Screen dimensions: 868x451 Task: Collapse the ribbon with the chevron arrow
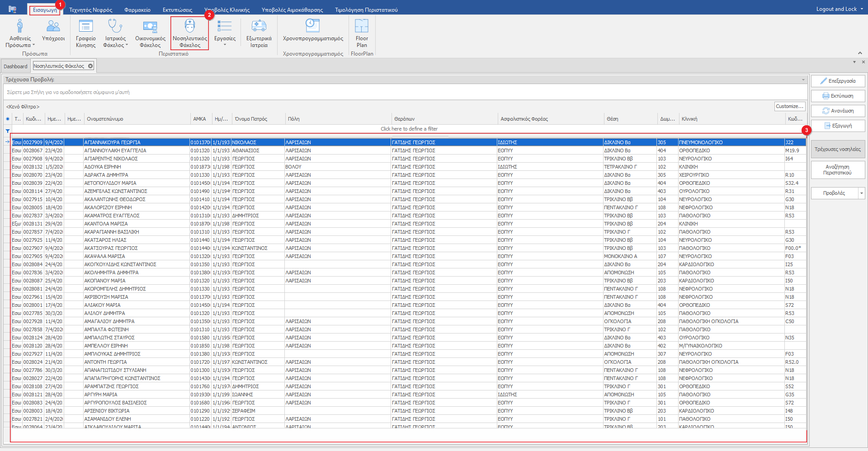pos(860,53)
